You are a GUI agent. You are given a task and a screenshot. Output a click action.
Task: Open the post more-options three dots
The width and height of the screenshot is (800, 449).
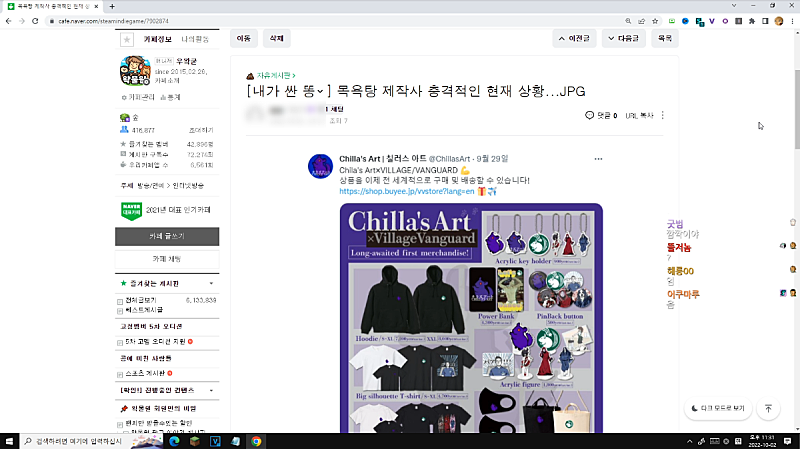[663, 115]
